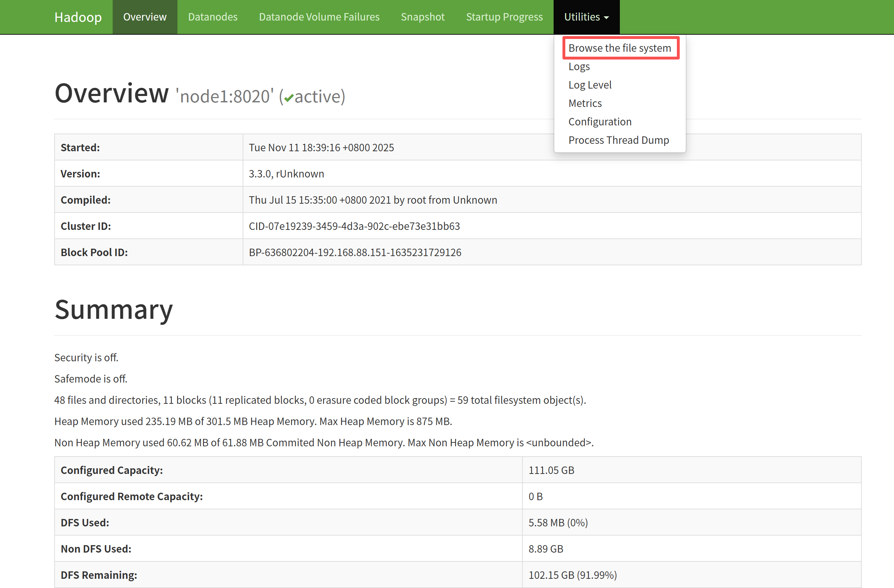Open the Metrics menu item
The height and width of the screenshot is (588, 894).
(x=585, y=103)
